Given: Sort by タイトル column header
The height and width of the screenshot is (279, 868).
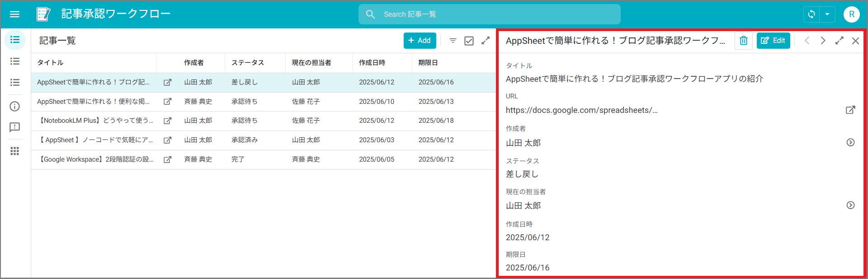Looking at the screenshot, I should [x=50, y=63].
